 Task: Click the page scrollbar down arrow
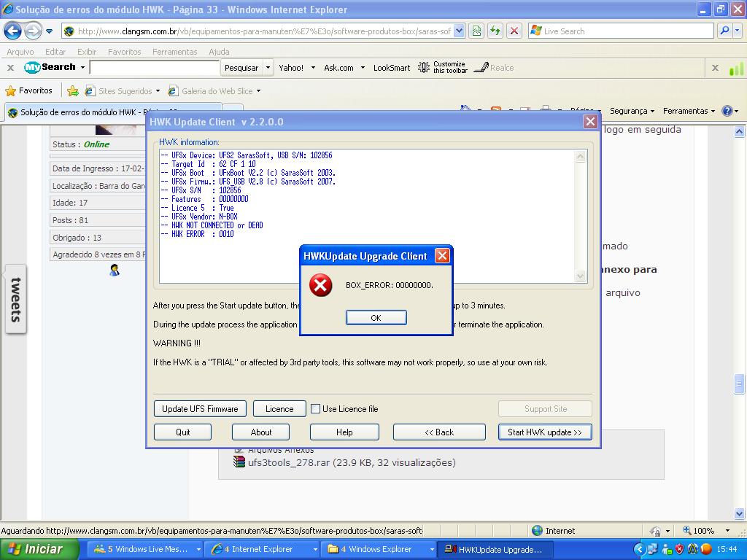(739, 513)
